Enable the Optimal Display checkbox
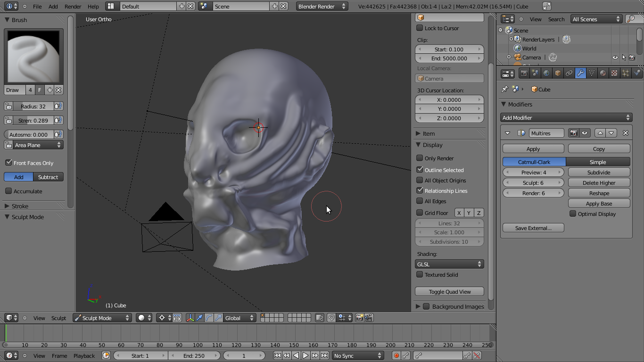This screenshot has width=644, height=362. pyautogui.click(x=573, y=214)
